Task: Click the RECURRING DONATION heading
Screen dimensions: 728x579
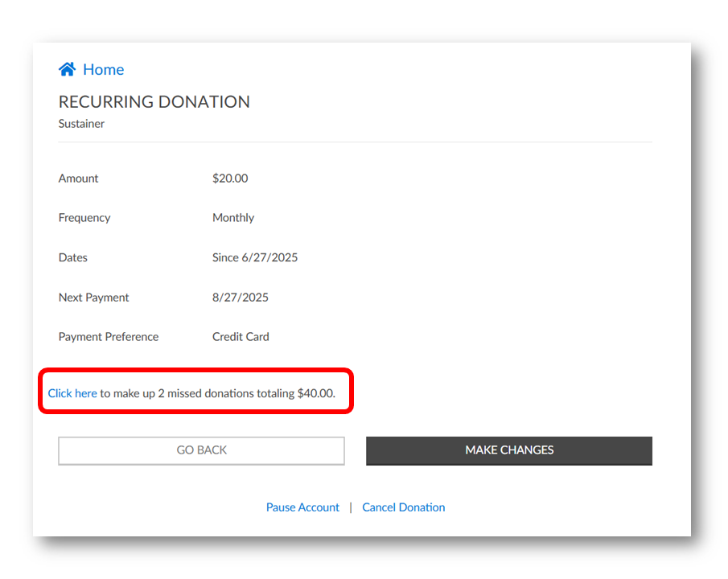Action: (154, 101)
